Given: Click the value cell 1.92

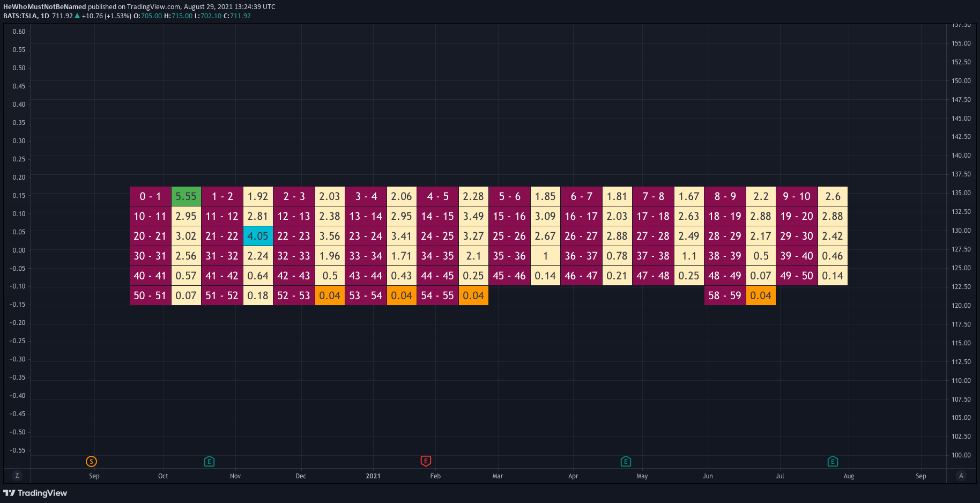Looking at the screenshot, I should click(258, 196).
